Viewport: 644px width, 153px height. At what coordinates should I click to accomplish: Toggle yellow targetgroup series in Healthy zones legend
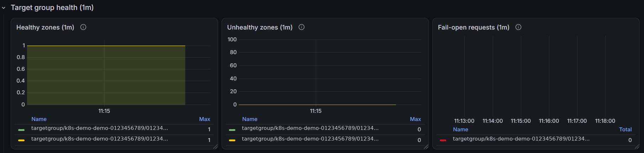point(100,139)
